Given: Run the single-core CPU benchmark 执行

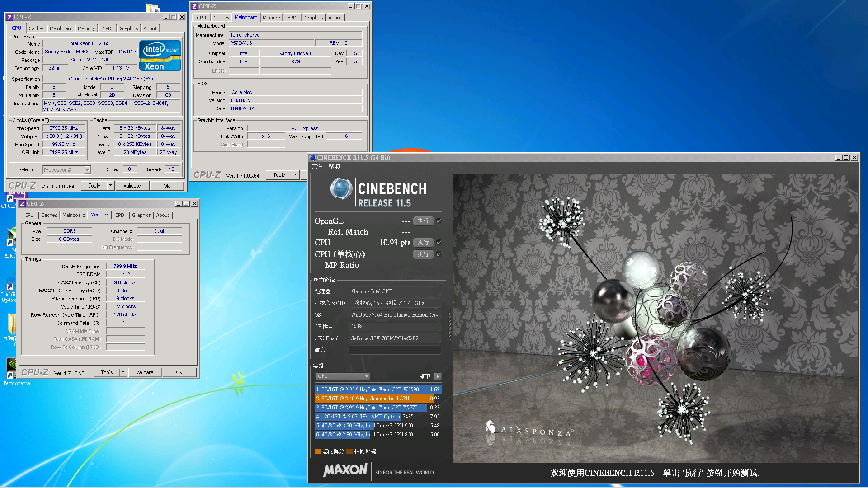Looking at the screenshot, I should tap(423, 254).
